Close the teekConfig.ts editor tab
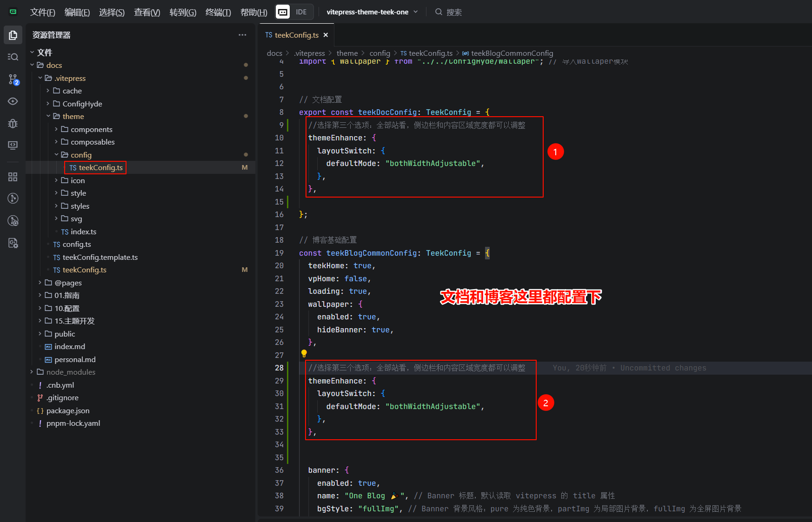Screen dimensions: 812x522 (x=326, y=35)
